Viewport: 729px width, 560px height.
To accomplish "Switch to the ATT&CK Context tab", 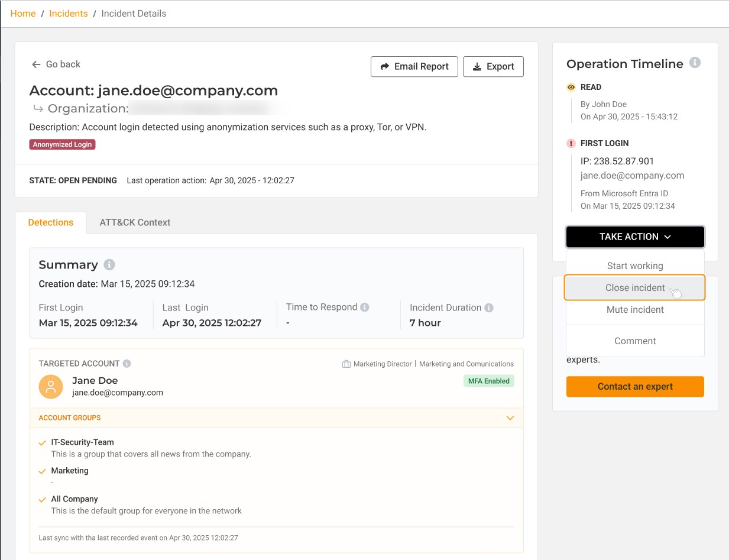I will [135, 222].
